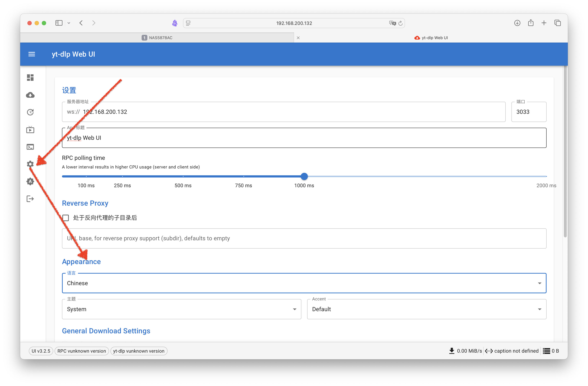Click the 1000 ms slider label
Image resolution: width=588 pixels, height=386 pixels.
tap(304, 186)
